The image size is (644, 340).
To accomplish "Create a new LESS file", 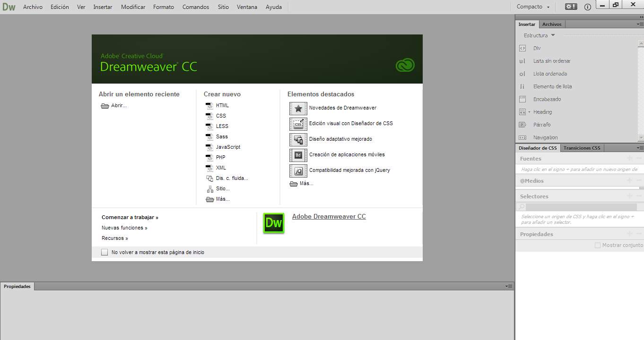I will click(217, 127).
